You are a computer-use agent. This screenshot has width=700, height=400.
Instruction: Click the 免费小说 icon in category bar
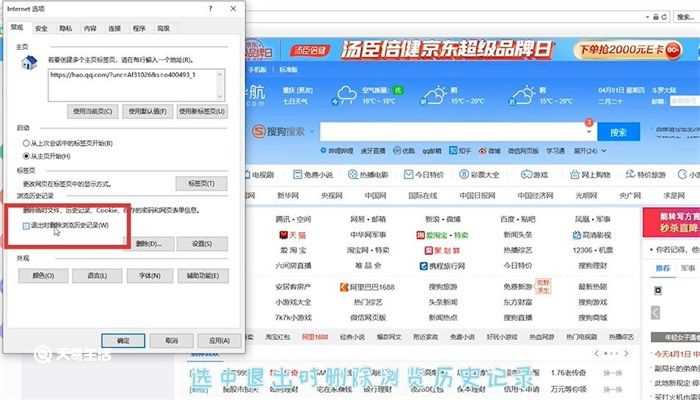297,175
